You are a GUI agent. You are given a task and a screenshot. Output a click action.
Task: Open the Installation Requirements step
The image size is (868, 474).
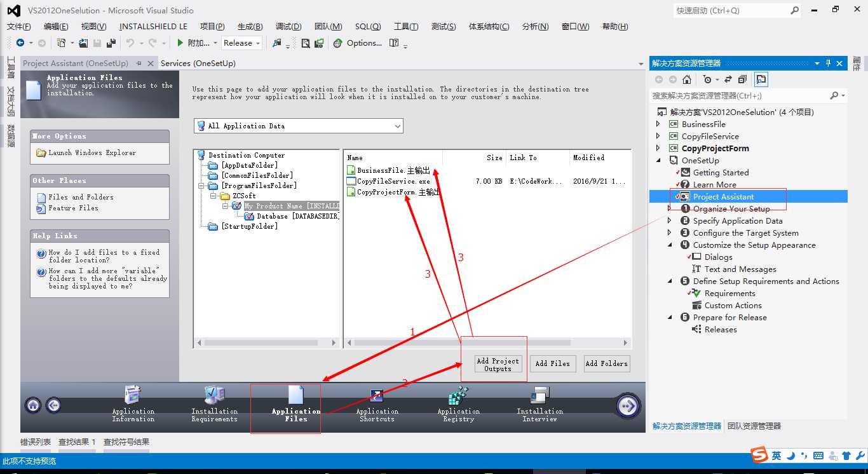coord(215,403)
